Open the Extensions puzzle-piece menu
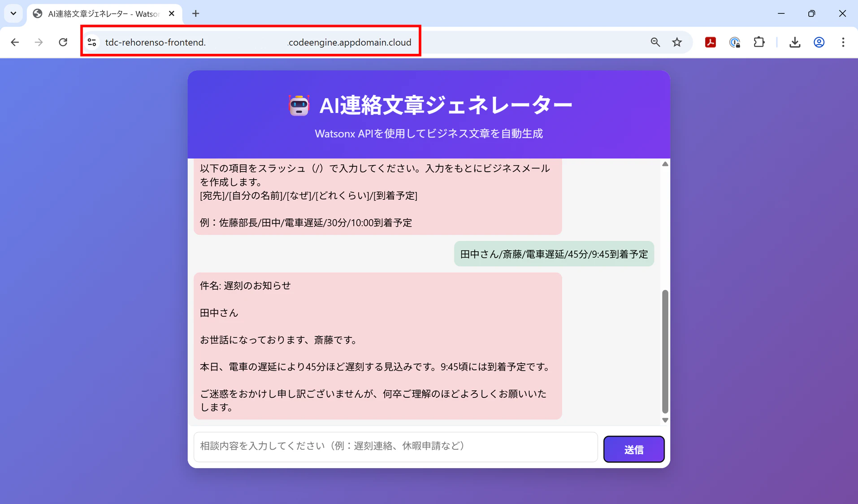Screen dimensions: 858x504 pyautogui.click(x=759, y=42)
